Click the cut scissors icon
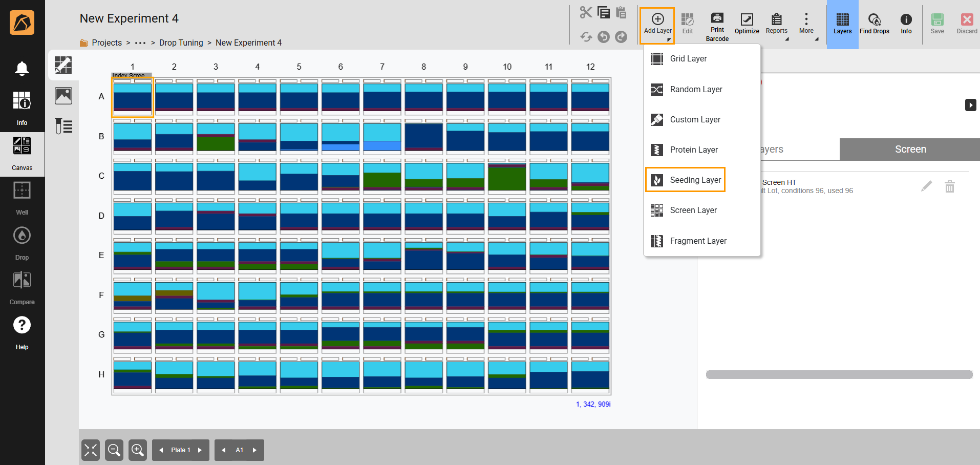Viewport: 980px width, 465px height. click(x=586, y=12)
